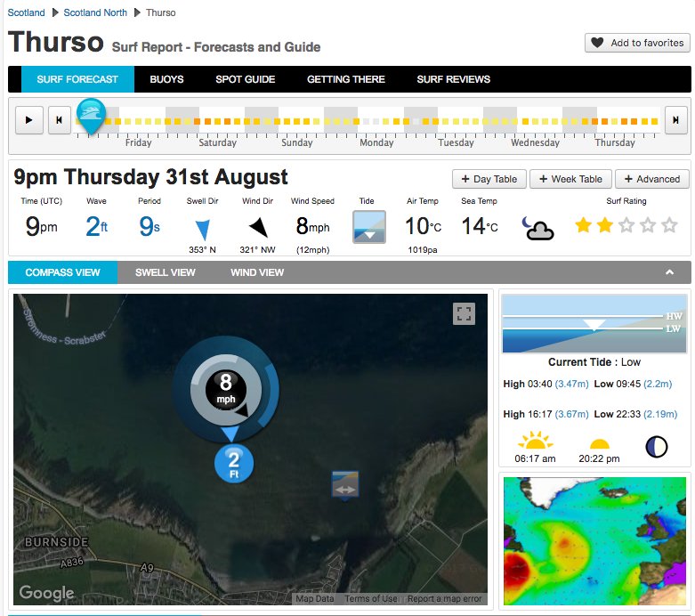The image size is (695, 616).
Task: Click the tide marker icon on map
Action: pyautogui.click(x=345, y=486)
